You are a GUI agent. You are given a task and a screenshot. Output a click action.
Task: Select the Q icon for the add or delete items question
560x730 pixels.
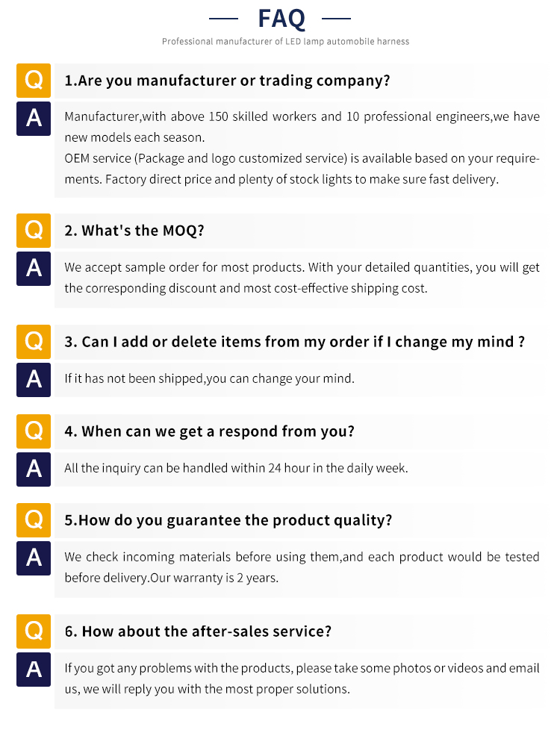pos(34,342)
